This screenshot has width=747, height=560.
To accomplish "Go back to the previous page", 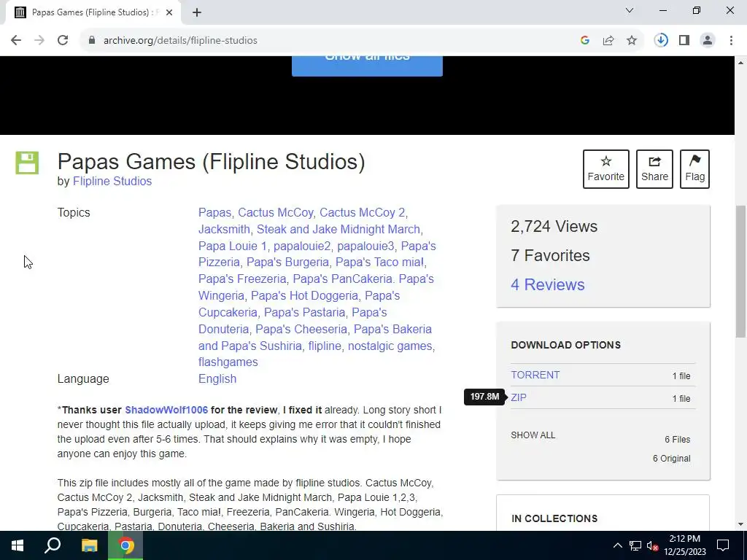I will [16, 41].
